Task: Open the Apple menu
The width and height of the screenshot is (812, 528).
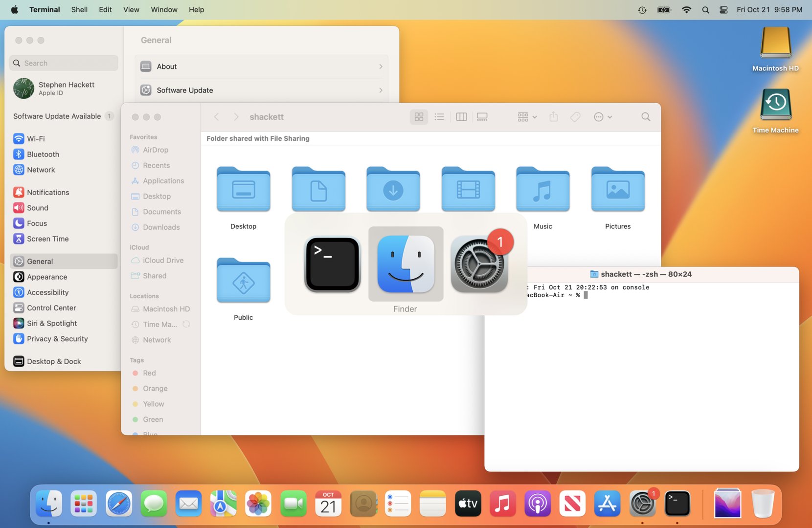Action: (x=14, y=10)
